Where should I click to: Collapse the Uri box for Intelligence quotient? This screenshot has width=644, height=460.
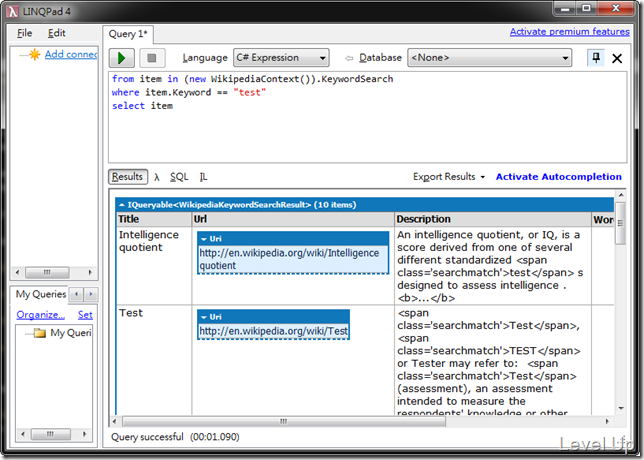pos(204,239)
